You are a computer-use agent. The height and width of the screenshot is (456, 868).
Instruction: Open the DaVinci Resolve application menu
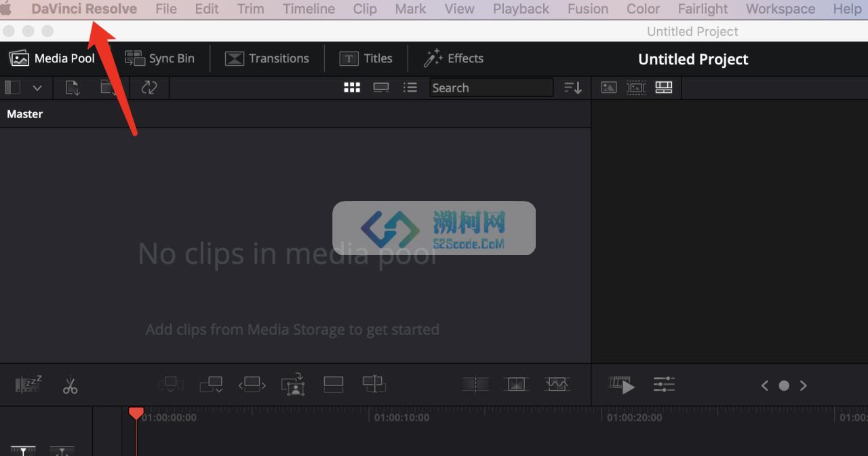pyautogui.click(x=84, y=9)
